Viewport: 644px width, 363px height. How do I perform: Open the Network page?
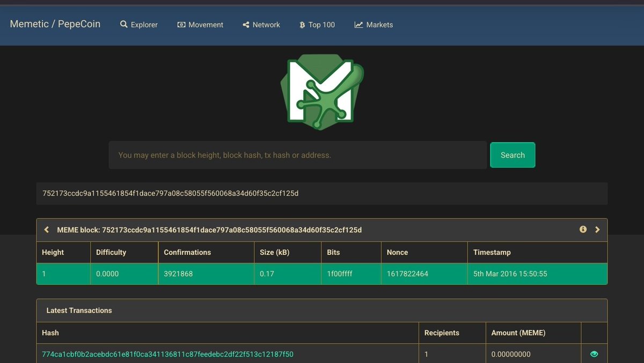tap(261, 25)
